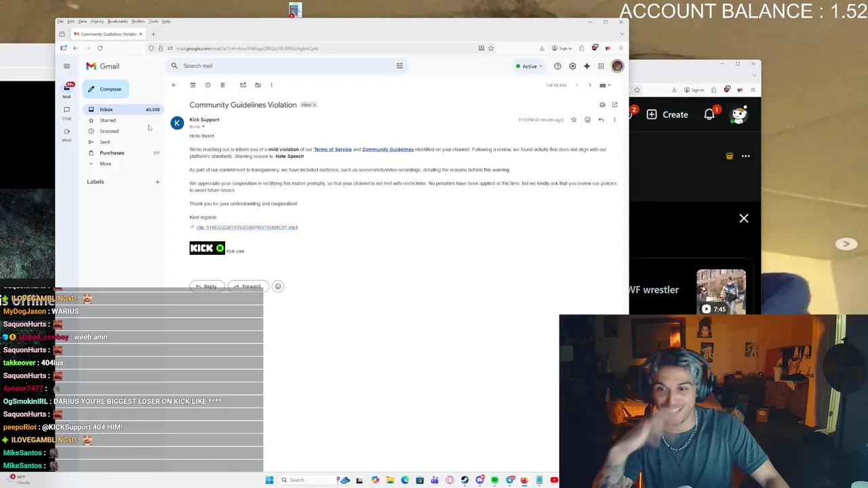The height and width of the screenshot is (488, 868).
Task: Open email in new window icon
Action: click(614, 104)
